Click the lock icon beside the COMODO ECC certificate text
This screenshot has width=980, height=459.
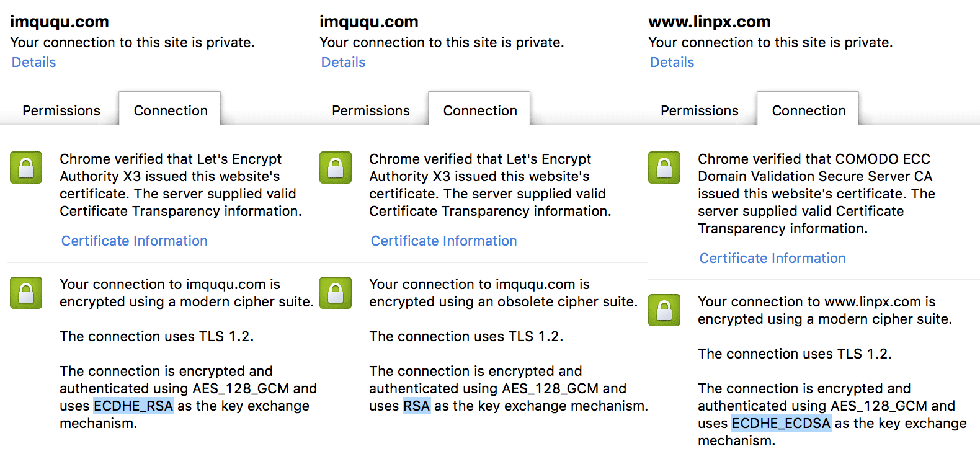coord(664,167)
